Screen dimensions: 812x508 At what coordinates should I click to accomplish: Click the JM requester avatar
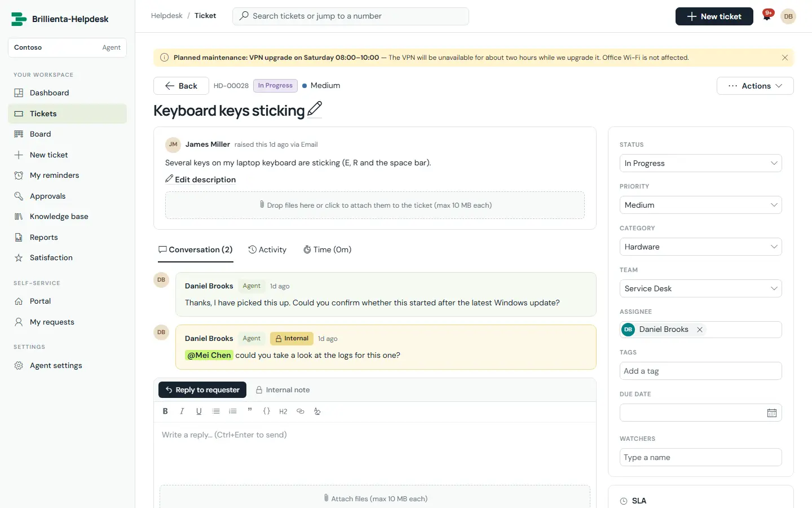pyautogui.click(x=173, y=144)
